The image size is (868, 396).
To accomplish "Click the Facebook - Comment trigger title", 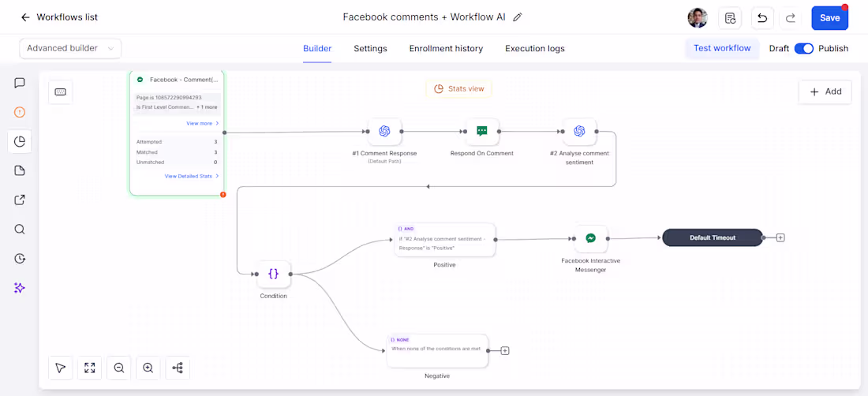I will (x=184, y=80).
